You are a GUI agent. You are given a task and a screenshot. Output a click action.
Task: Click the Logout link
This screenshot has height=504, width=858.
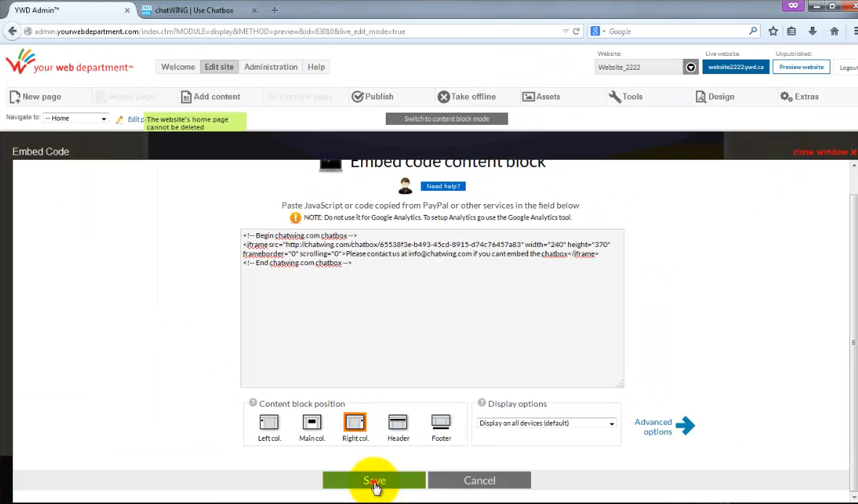tap(847, 68)
